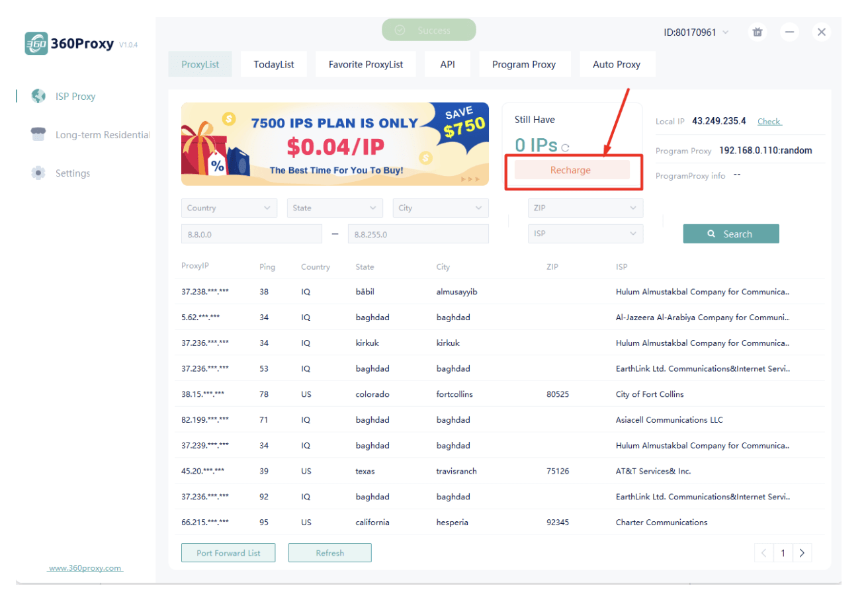The width and height of the screenshot is (868, 594).
Task: Click the 360Proxy logo icon
Action: tap(36, 44)
